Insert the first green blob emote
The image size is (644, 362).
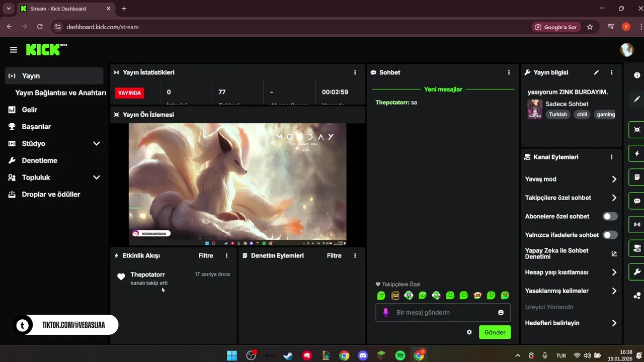(381, 295)
